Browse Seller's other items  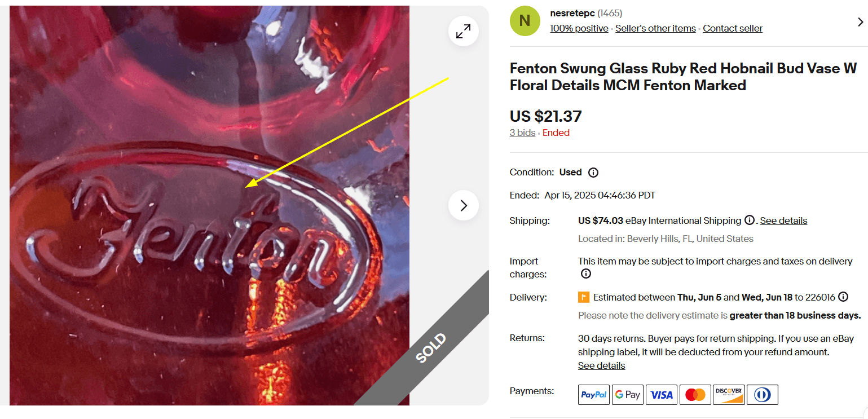(x=655, y=28)
